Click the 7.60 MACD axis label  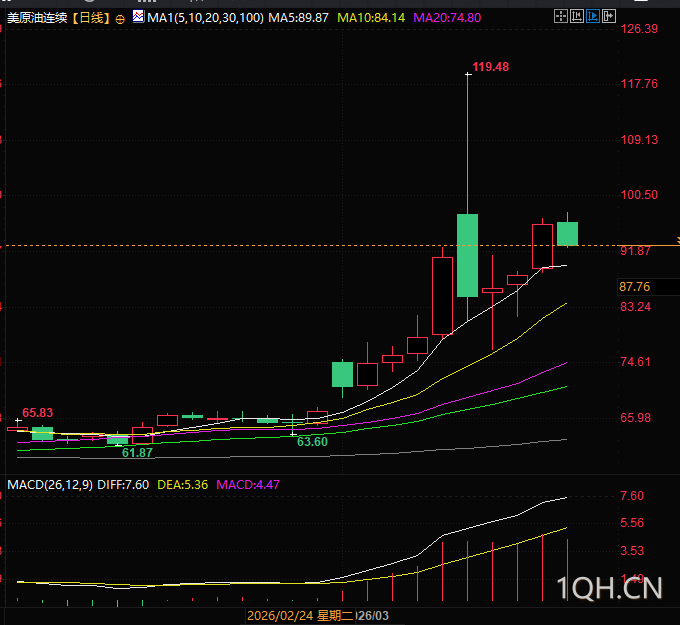click(632, 496)
